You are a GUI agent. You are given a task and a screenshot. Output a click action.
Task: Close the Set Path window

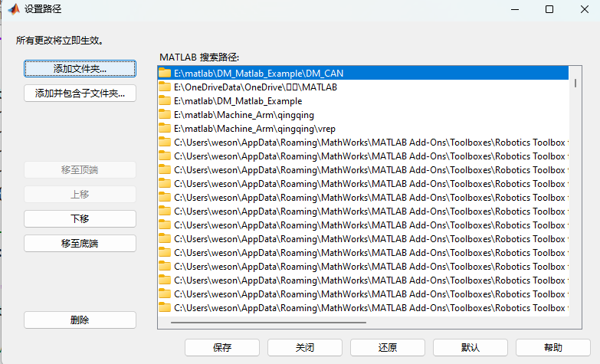(x=585, y=9)
